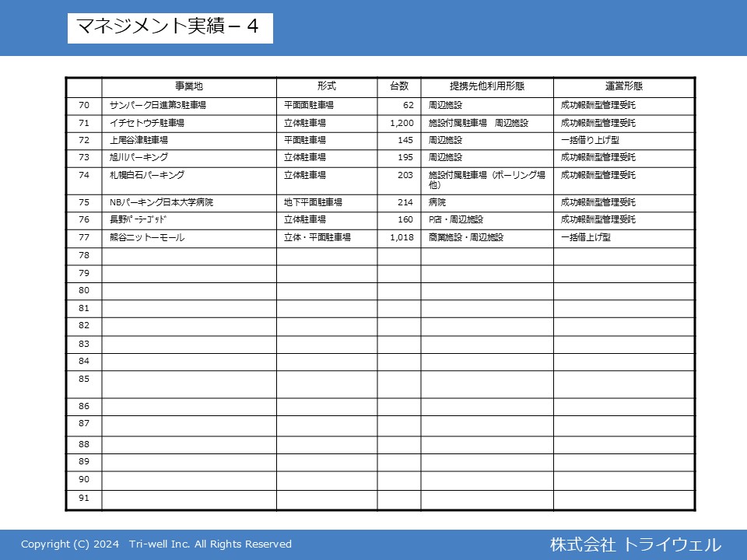Click the slide title "マネジメント実績－４"

(x=168, y=26)
